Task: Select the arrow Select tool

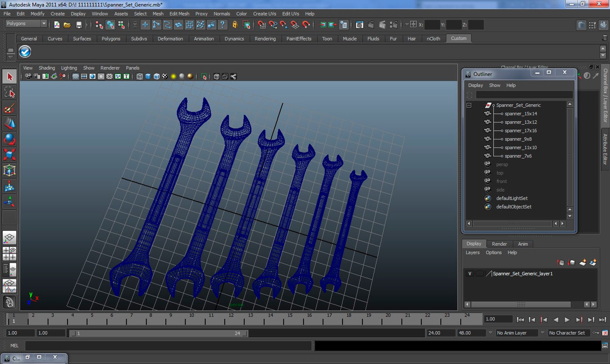Action: coord(9,77)
